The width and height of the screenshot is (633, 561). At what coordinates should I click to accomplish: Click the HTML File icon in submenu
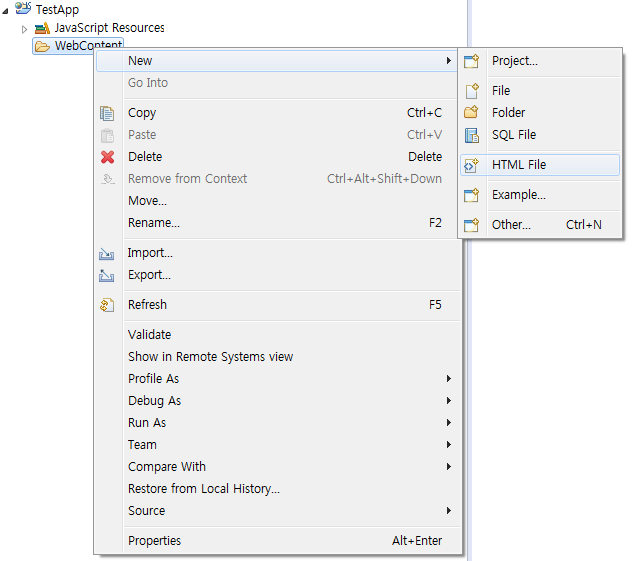[x=473, y=166]
